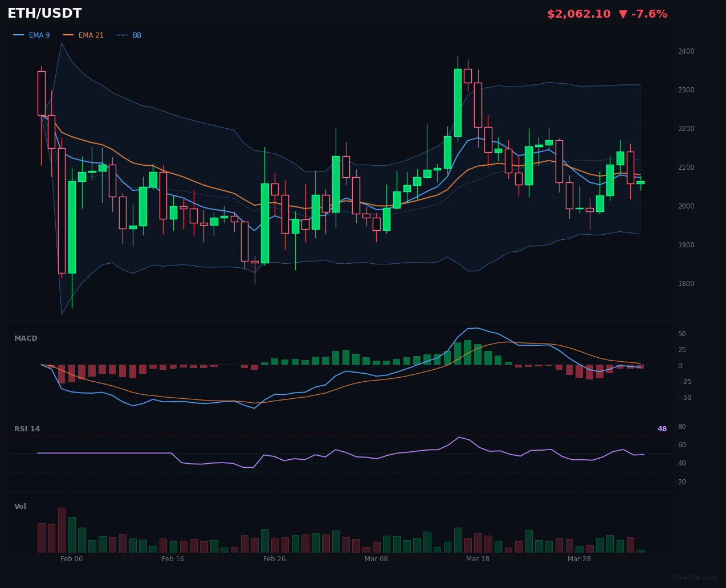
Task: Expand the MACD indicator panel
Action: pos(25,338)
